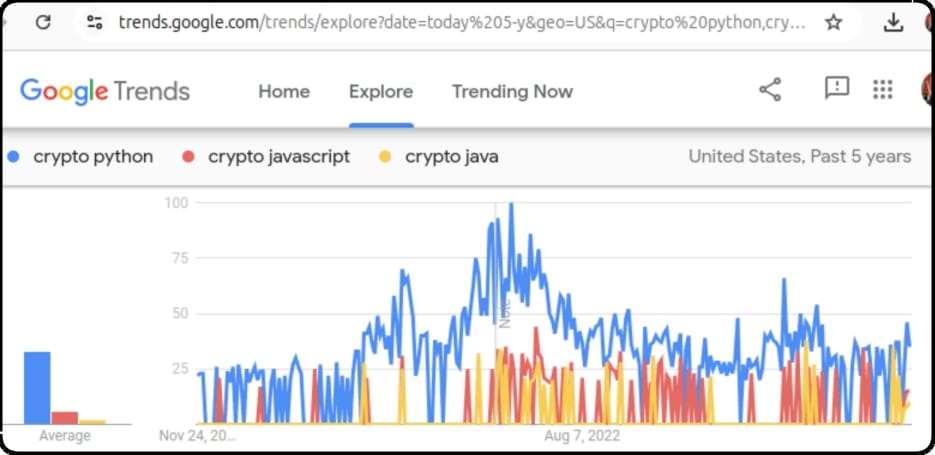Click the Google Trends share icon
This screenshot has height=455, width=935.
pyautogui.click(x=770, y=89)
